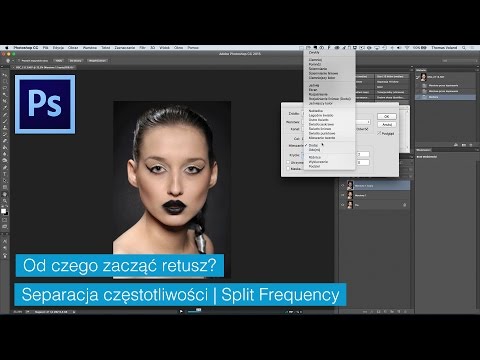Select the Blur tool

[x=5, y=154]
